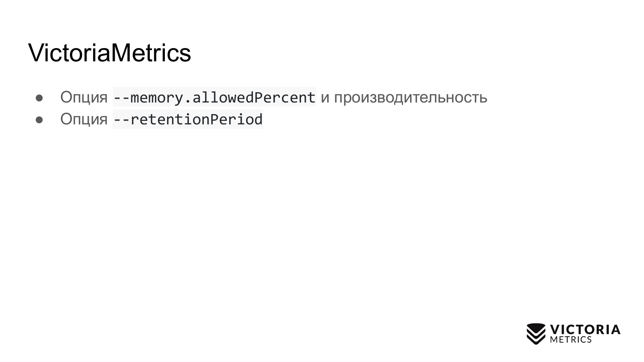Click the --retentionPeriod code snippet
Image resolution: width=644 pixels, height=362 pixels.
pyautogui.click(x=188, y=119)
